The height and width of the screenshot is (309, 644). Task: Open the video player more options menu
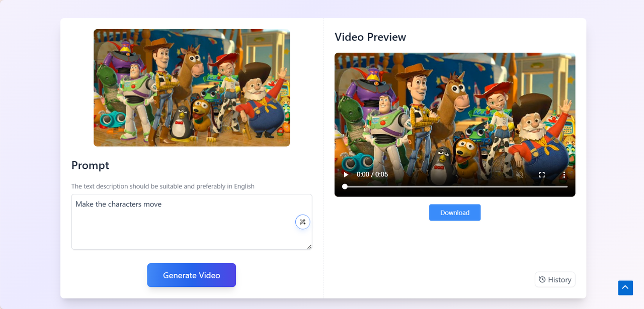coord(564,175)
